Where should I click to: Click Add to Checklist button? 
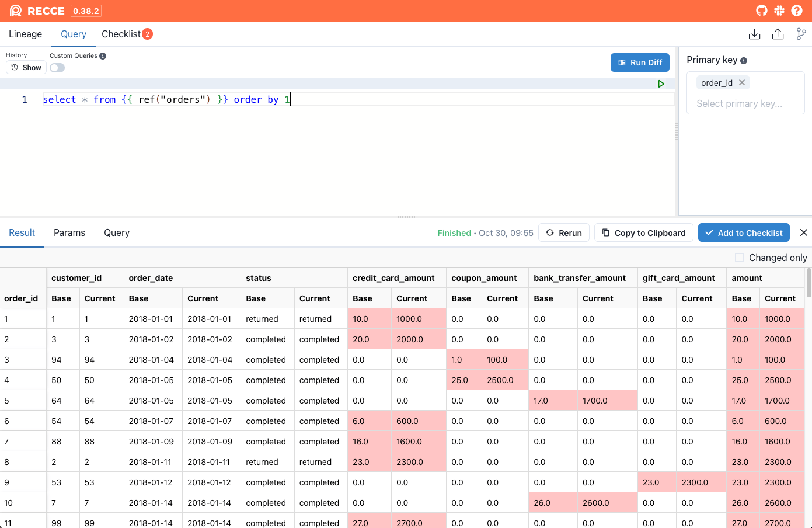click(x=744, y=232)
